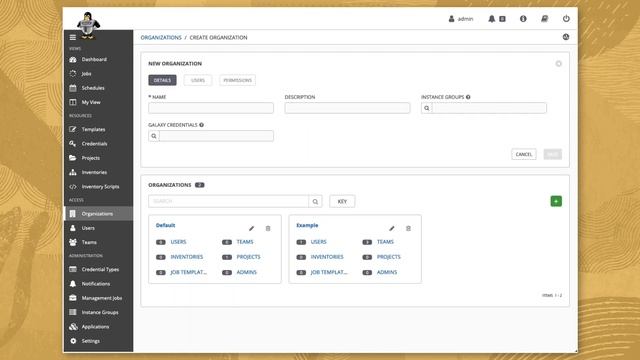Screen dimensions: 640x360
Task: Close the New Organization form
Action: tap(558, 64)
